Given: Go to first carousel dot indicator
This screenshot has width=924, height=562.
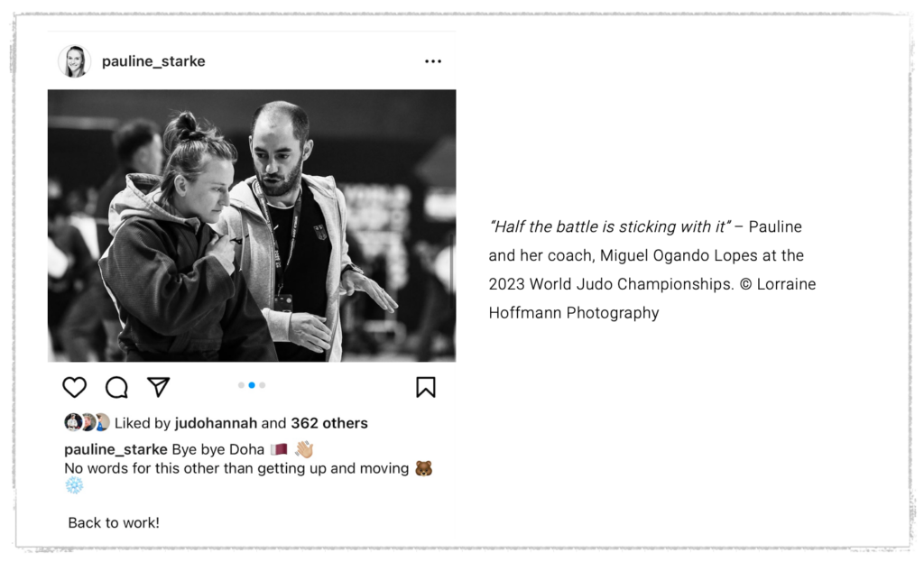Looking at the screenshot, I should 241,385.
